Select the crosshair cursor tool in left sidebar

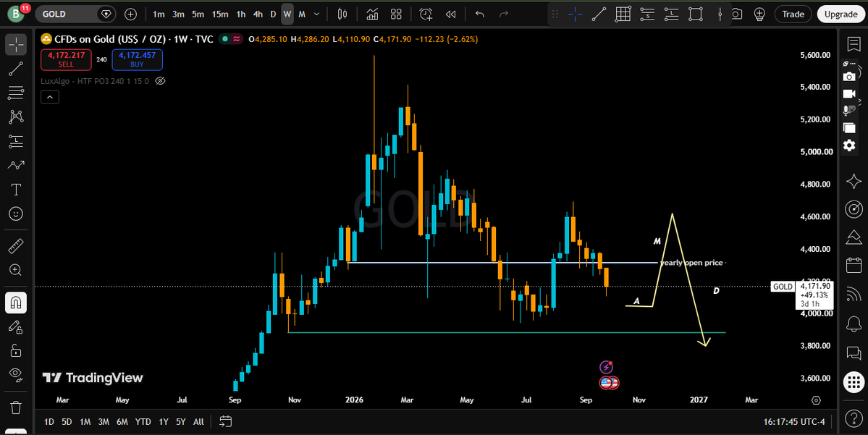point(16,44)
